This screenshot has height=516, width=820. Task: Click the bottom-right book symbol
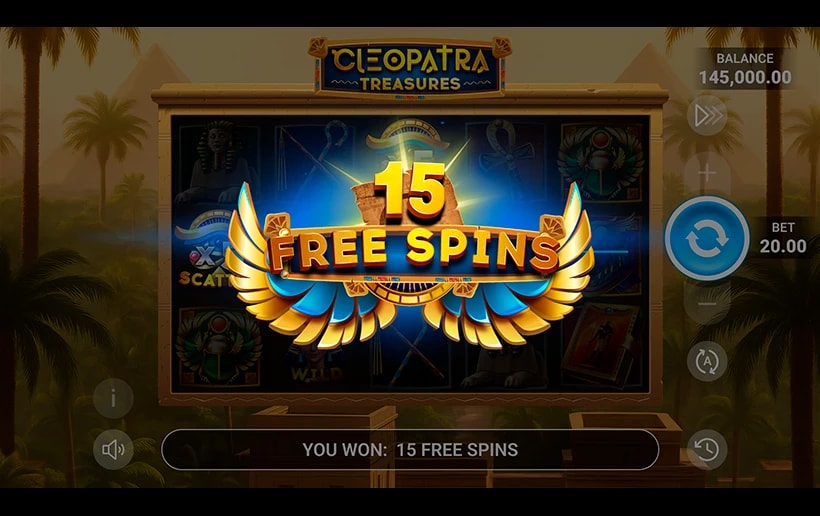601,346
